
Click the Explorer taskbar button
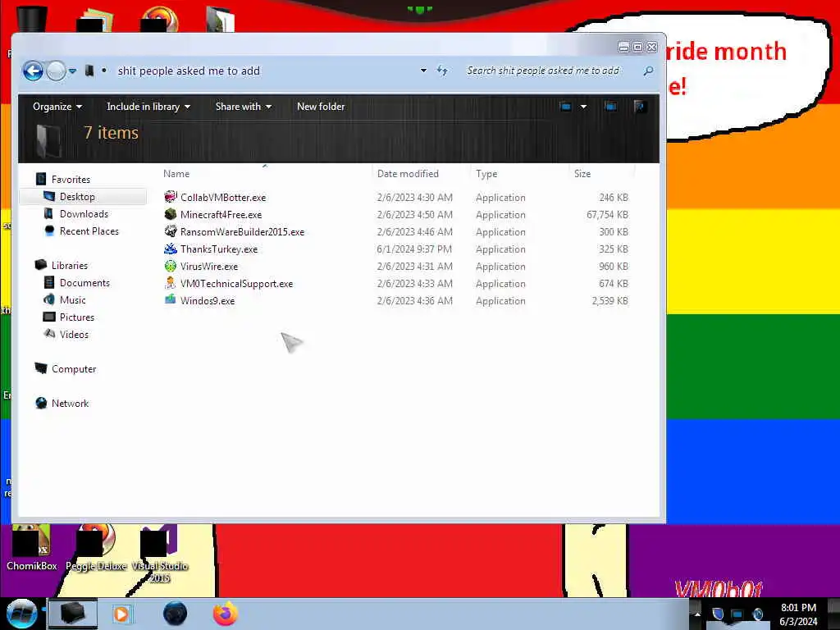[73, 614]
